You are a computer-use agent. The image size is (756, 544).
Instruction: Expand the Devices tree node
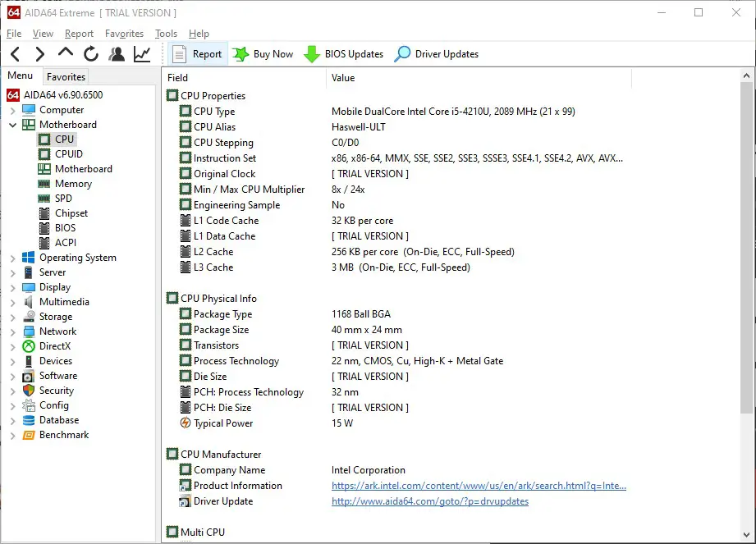tap(13, 361)
